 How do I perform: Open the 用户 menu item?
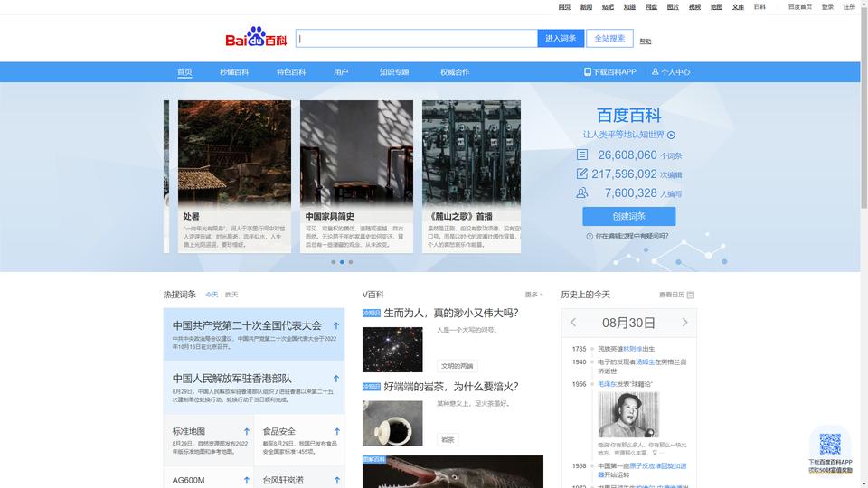(x=341, y=72)
